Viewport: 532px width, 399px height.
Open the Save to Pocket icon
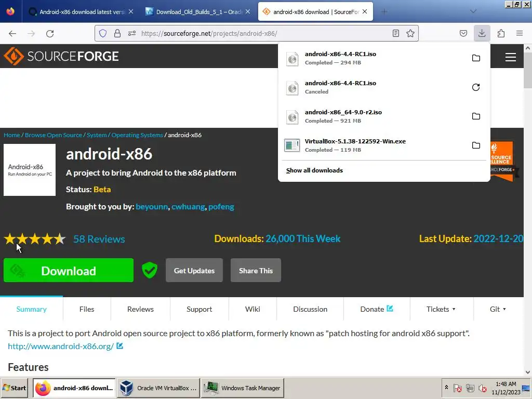pyautogui.click(x=463, y=33)
